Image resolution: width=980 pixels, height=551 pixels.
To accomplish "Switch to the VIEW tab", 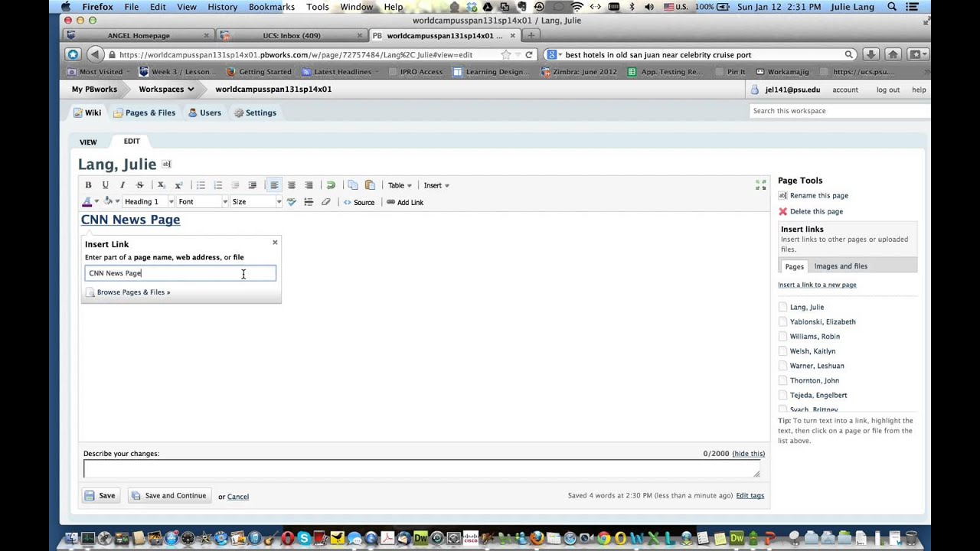I will [x=88, y=142].
